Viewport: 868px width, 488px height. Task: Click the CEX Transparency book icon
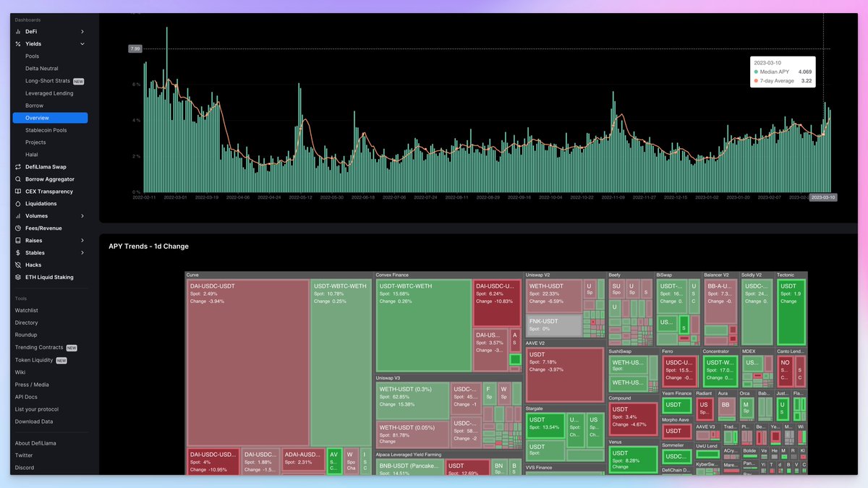tap(18, 192)
